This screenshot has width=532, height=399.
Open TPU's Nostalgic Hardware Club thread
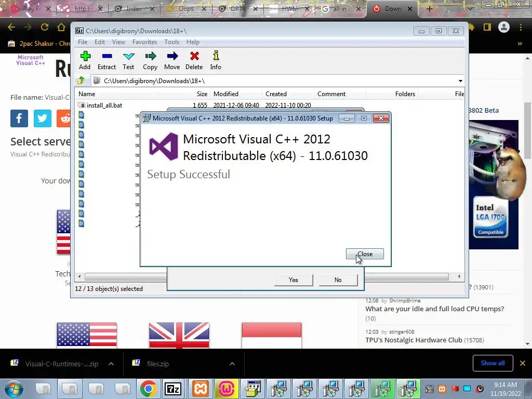pos(414,340)
